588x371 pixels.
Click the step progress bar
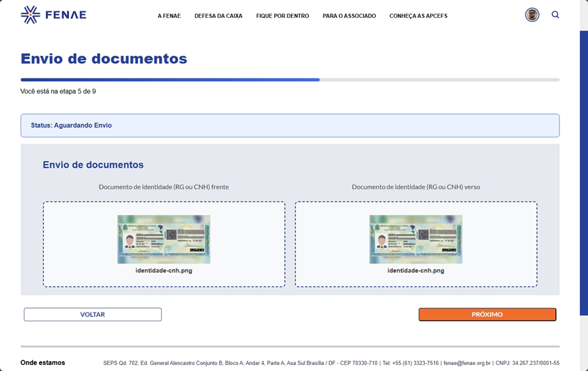click(x=289, y=80)
